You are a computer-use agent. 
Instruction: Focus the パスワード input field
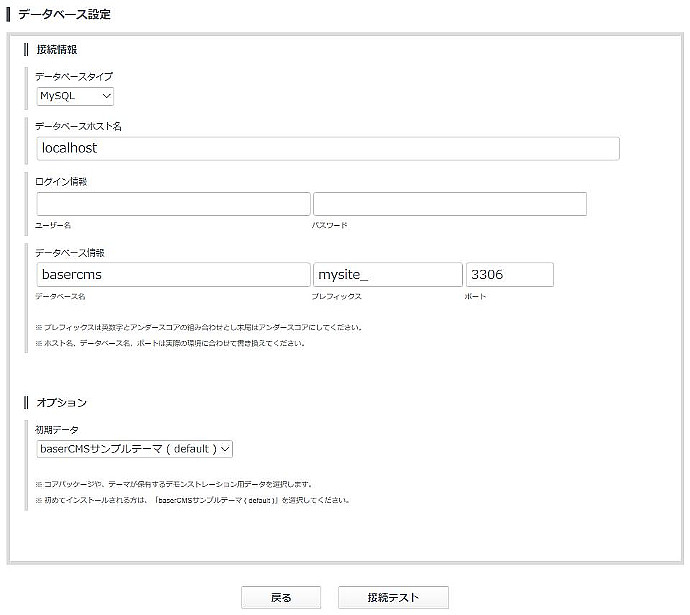pos(449,204)
